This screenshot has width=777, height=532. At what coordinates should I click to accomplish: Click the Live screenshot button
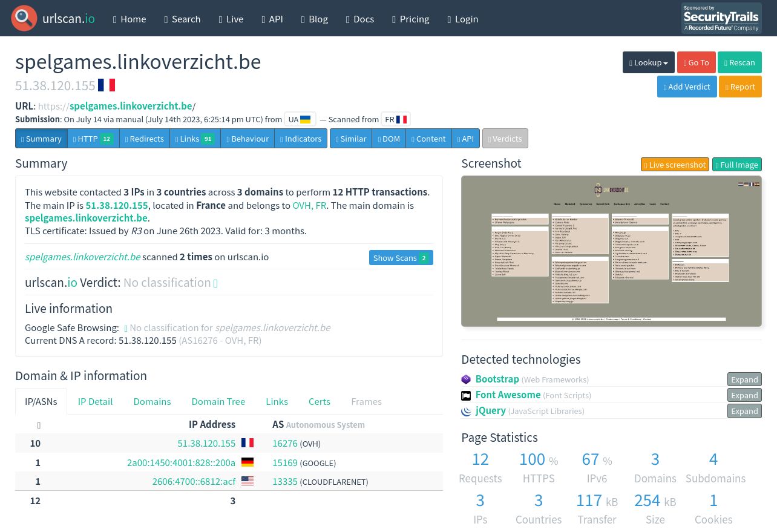pyautogui.click(x=675, y=165)
